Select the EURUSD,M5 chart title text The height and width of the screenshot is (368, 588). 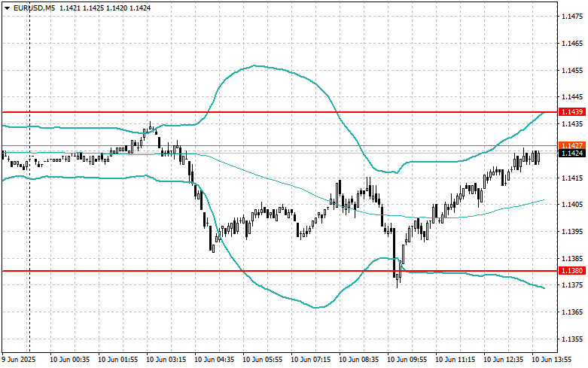[x=34, y=8]
